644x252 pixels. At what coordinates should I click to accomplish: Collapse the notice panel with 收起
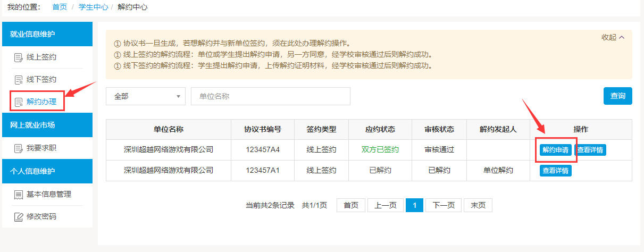(613, 37)
